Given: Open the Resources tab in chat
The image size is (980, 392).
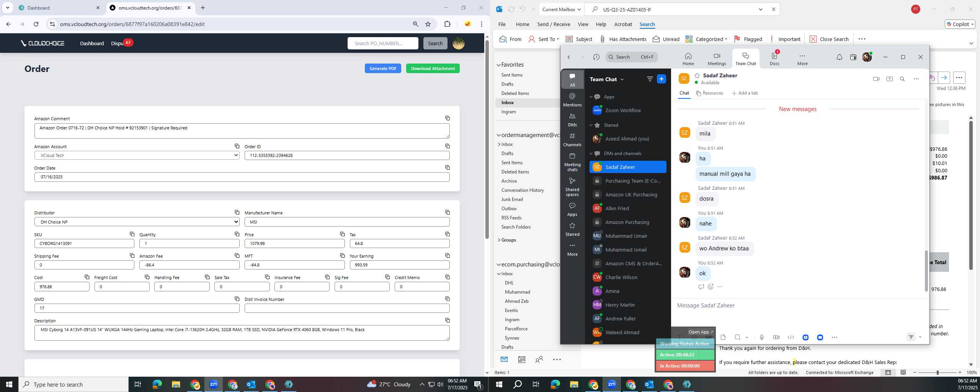Looking at the screenshot, I should pos(709,93).
